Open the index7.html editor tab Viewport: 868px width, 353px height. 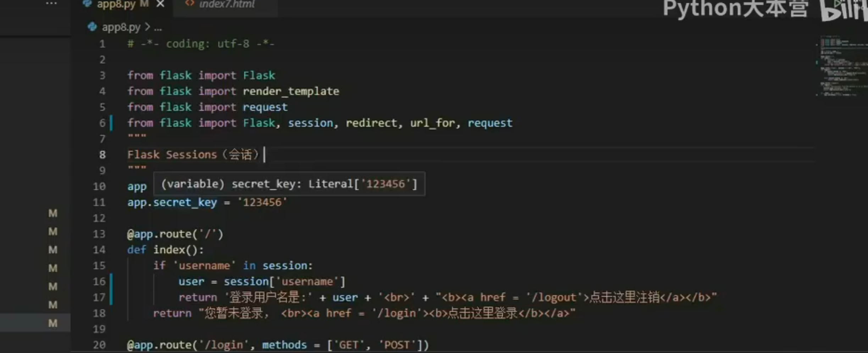tap(227, 4)
